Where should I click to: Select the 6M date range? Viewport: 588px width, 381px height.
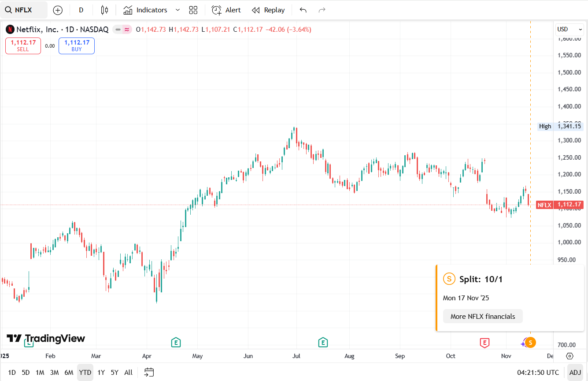[x=69, y=373]
